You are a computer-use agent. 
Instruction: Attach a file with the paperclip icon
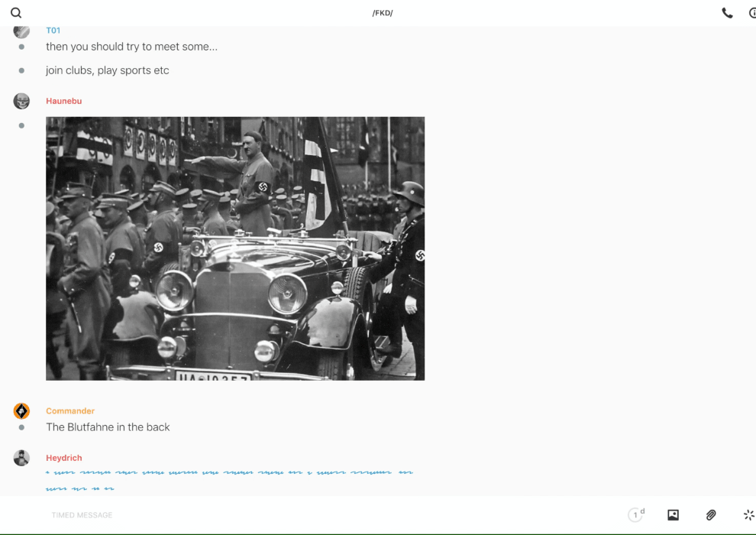(x=711, y=515)
